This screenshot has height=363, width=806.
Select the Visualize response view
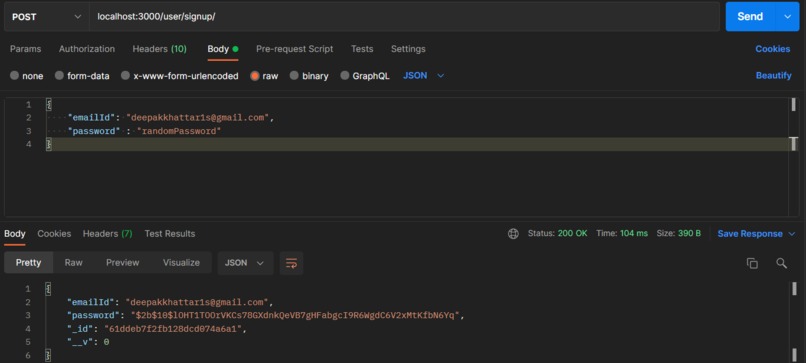pyautogui.click(x=181, y=263)
